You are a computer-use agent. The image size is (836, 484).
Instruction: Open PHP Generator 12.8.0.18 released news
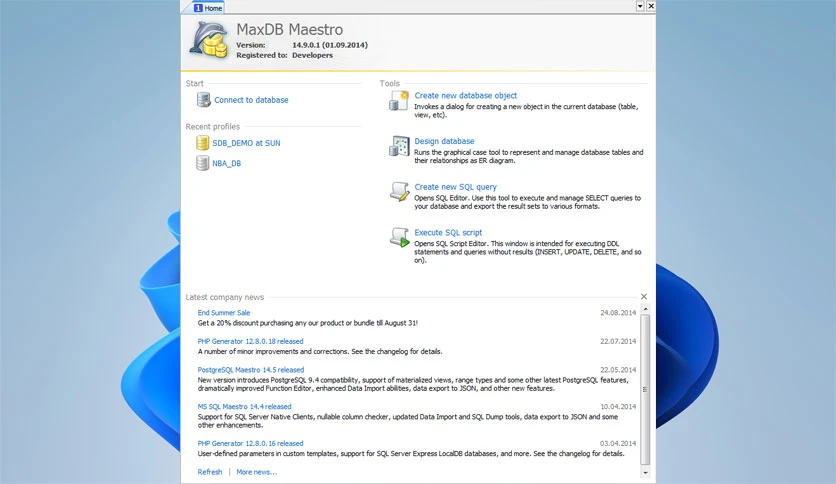250,341
